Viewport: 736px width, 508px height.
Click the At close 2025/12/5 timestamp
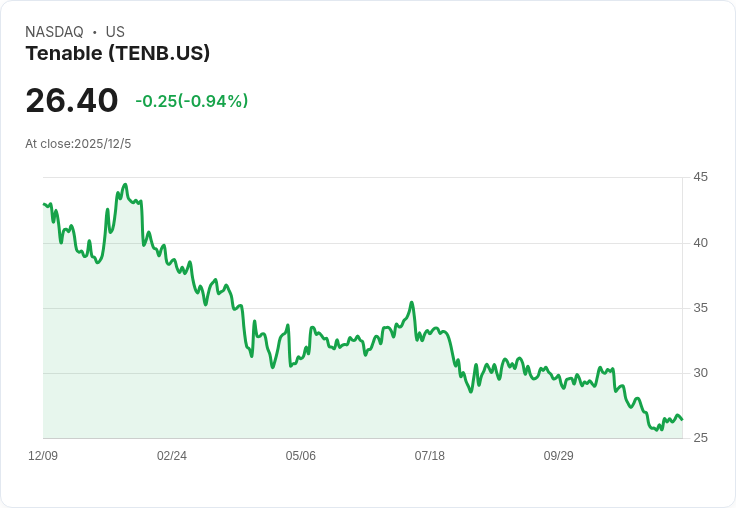click(78, 144)
